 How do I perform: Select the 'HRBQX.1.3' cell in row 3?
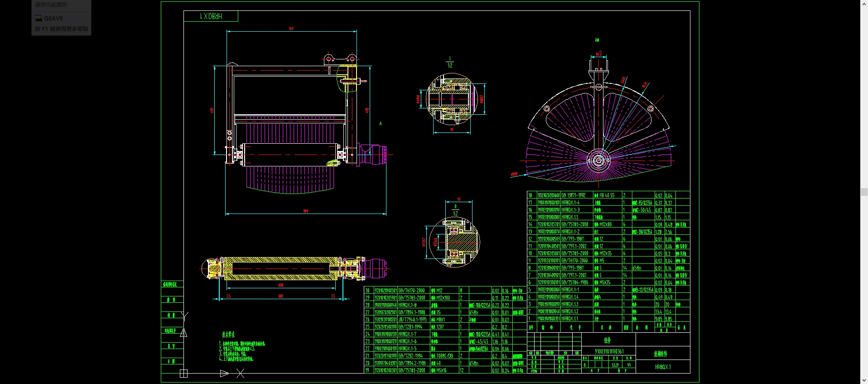(x=577, y=304)
